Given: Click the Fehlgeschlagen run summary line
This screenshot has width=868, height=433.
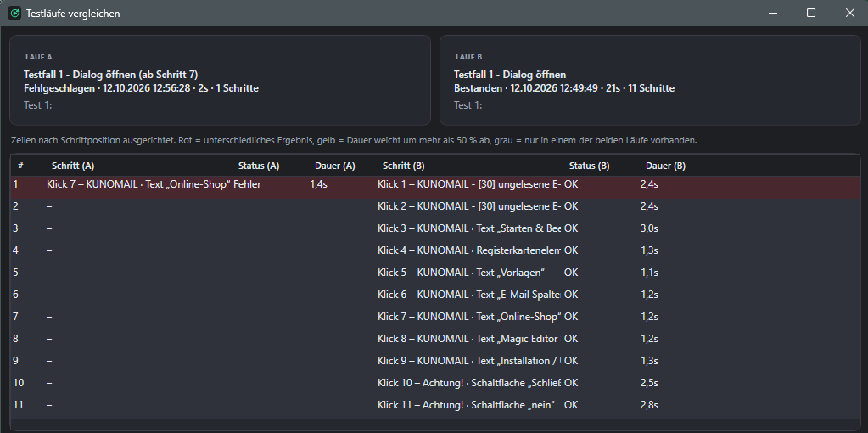Looking at the screenshot, I should [x=141, y=88].
